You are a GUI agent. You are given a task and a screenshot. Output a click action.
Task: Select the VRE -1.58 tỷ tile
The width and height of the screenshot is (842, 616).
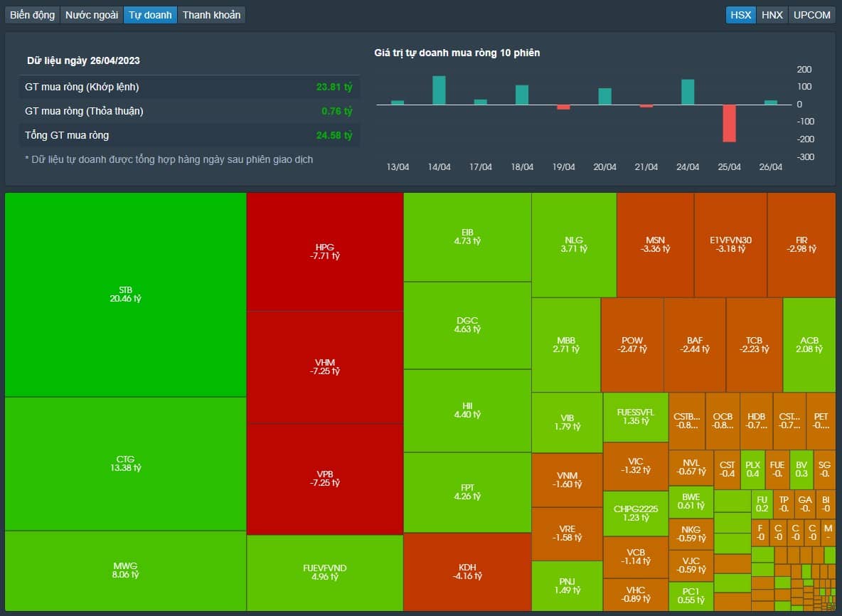[x=567, y=533]
